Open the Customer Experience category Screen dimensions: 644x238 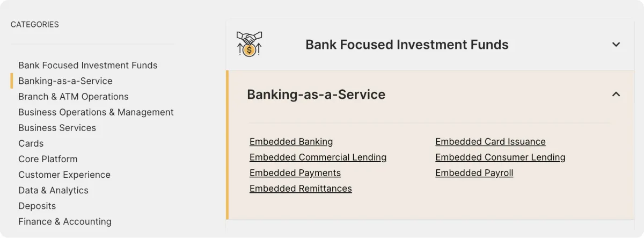(x=64, y=175)
